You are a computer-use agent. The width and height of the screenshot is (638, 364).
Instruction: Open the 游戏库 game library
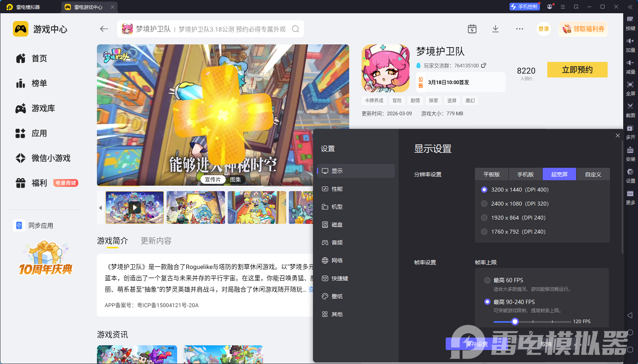[x=35, y=108]
